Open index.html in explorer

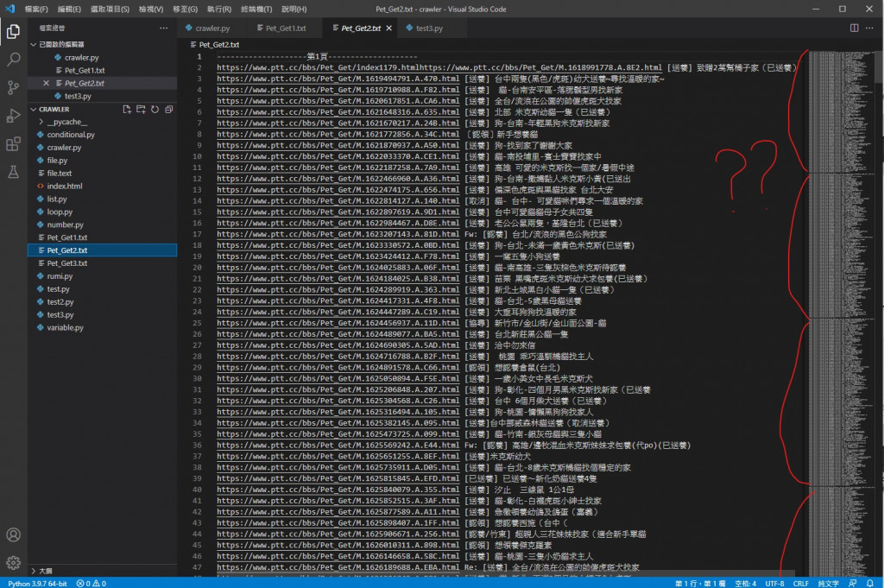point(64,186)
